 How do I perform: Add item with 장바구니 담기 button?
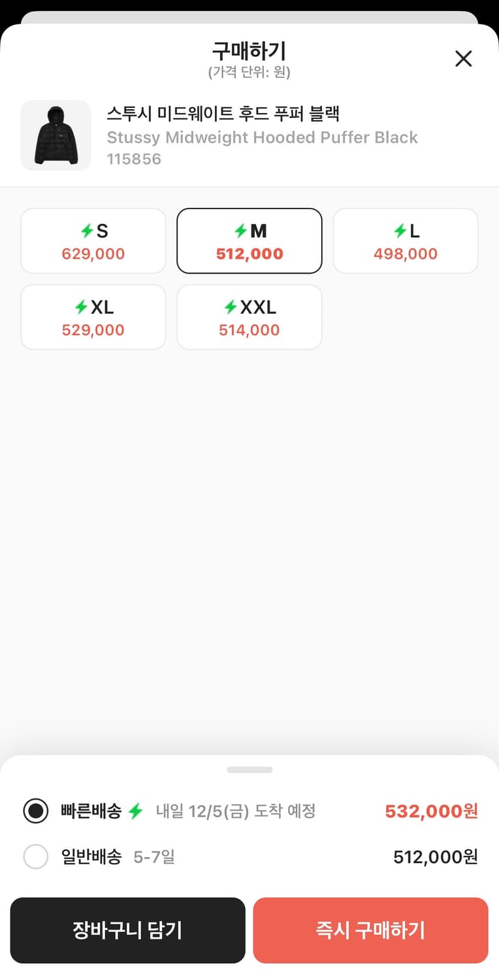[127, 930]
